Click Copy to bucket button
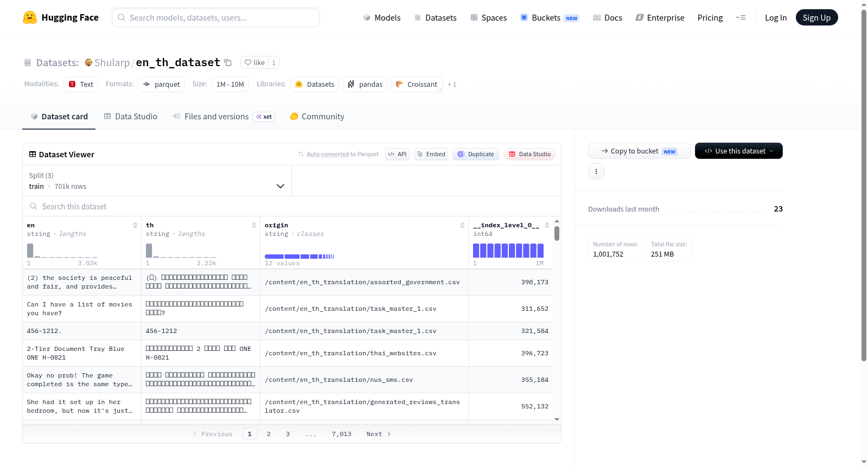Image resolution: width=868 pixels, height=467 pixels. coord(639,151)
